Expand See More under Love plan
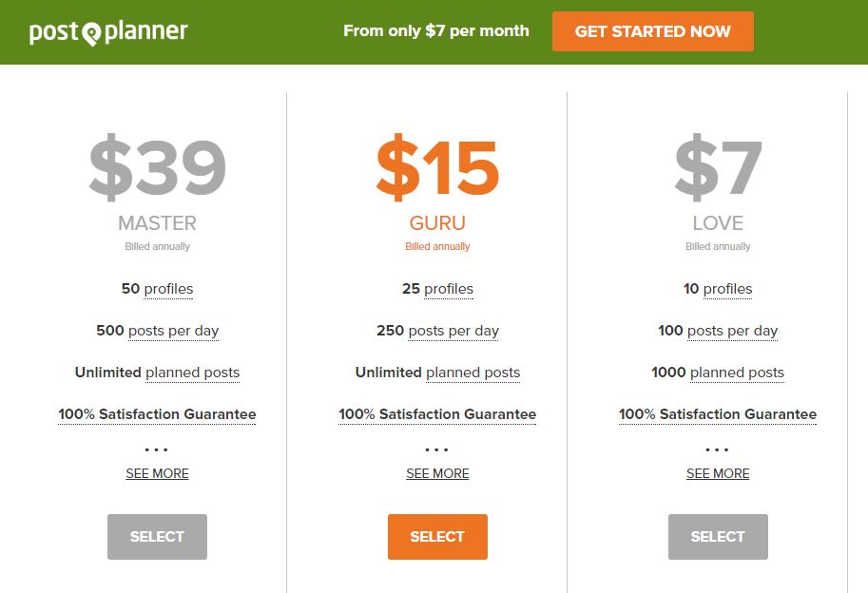Image resolution: width=868 pixels, height=593 pixels. point(718,473)
